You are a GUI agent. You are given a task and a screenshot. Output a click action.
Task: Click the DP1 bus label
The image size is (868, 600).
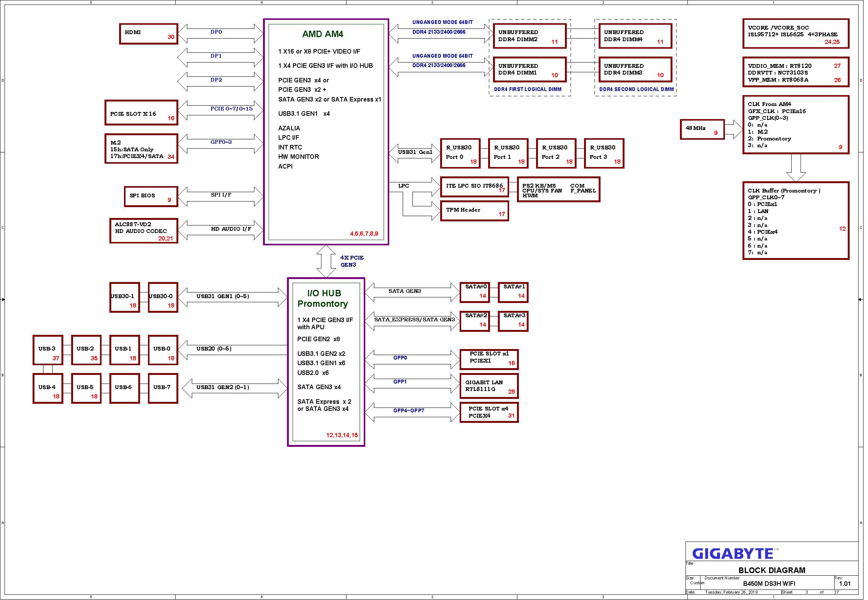pos(217,56)
